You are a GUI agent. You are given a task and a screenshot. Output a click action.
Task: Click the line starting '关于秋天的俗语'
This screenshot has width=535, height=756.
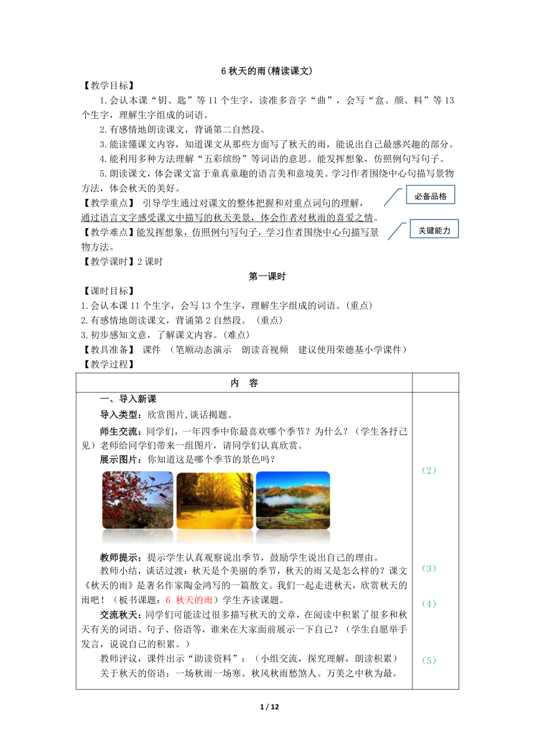[x=249, y=673]
